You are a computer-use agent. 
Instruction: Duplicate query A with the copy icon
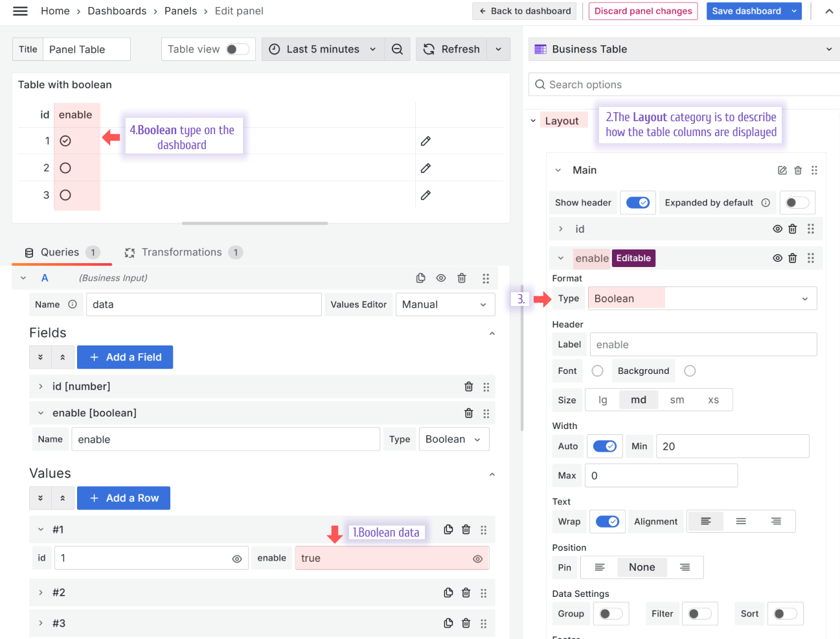coord(420,278)
